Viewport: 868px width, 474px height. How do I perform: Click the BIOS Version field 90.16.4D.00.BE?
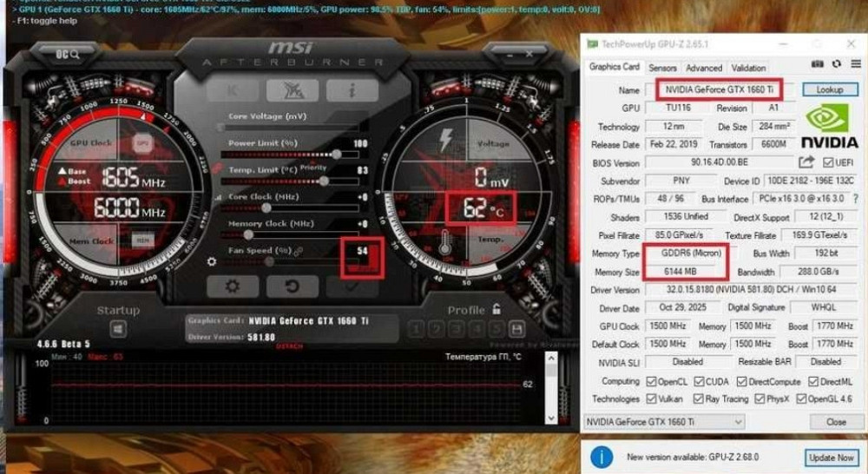click(719, 162)
